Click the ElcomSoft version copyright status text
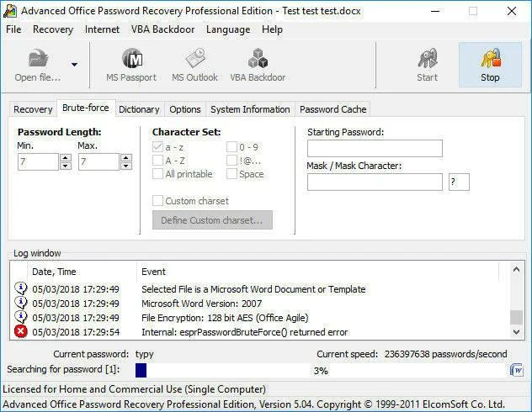The image size is (532, 412). [x=253, y=404]
